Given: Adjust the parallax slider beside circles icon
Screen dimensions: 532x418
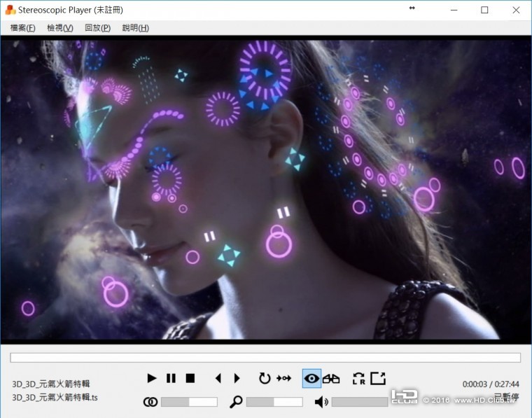Looking at the screenshot, I should [x=189, y=402].
